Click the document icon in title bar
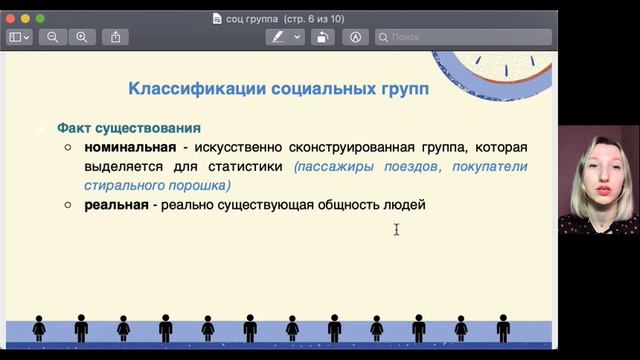This screenshot has width=640, height=360. [217, 19]
